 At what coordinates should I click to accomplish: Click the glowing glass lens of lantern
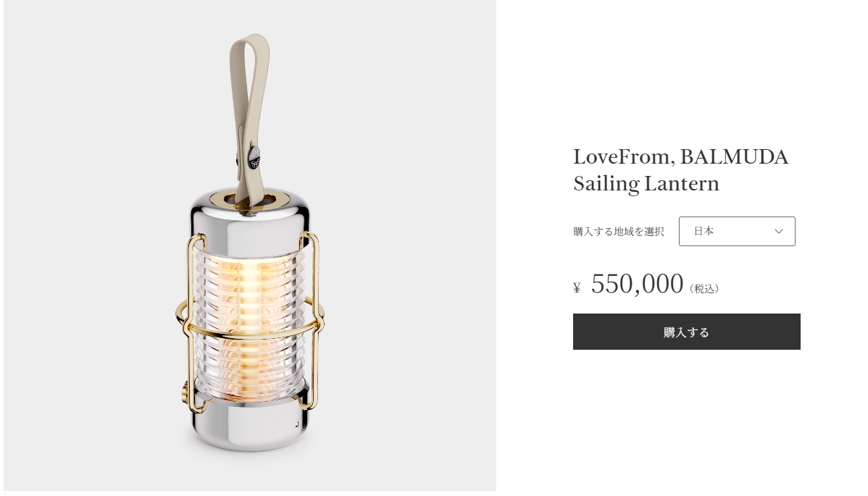click(250, 325)
